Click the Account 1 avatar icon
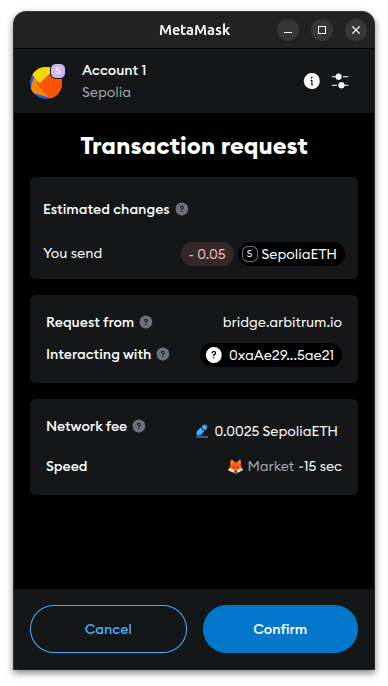The image size is (388, 686). [47, 82]
